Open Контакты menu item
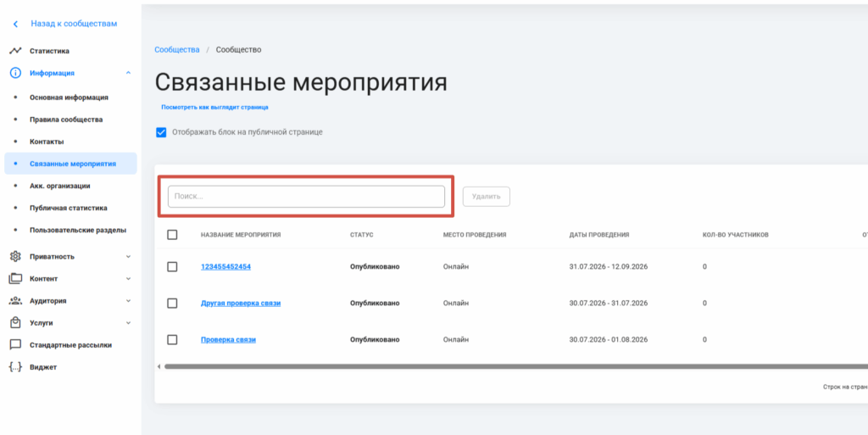The width and height of the screenshot is (868, 435). click(47, 142)
